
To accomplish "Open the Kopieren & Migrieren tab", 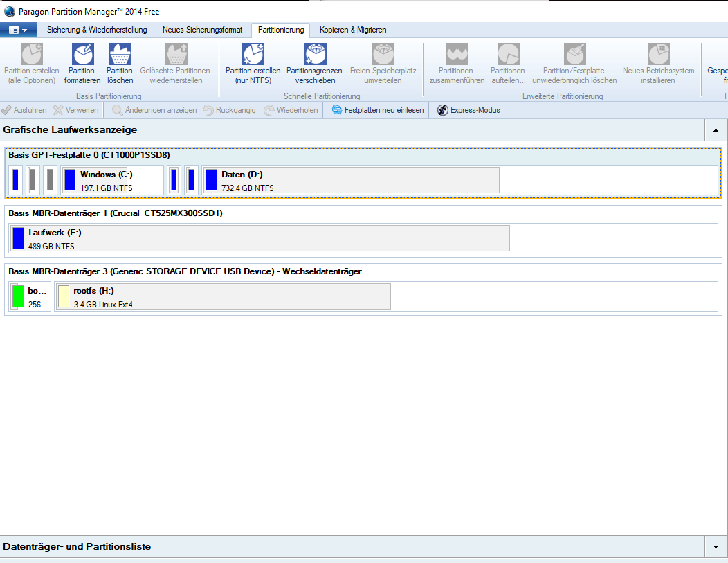I will click(353, 30).
